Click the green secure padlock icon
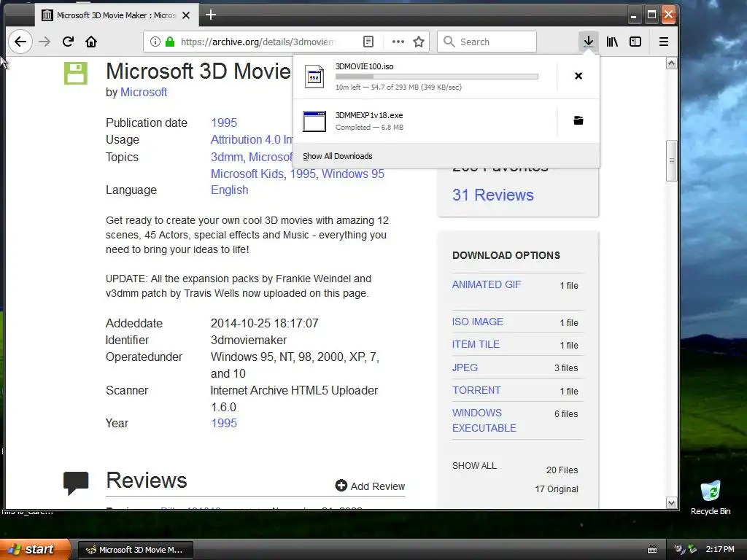Viewport: 747px width, 560px height. 170,42
